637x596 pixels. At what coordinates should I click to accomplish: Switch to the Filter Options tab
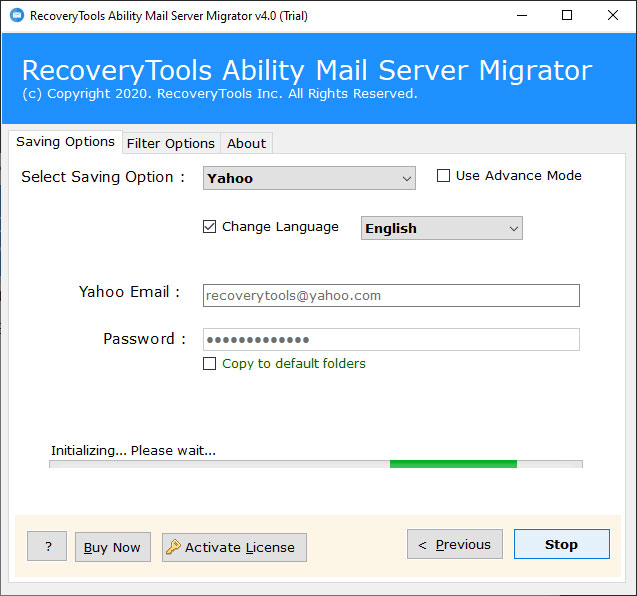point(171,143)
